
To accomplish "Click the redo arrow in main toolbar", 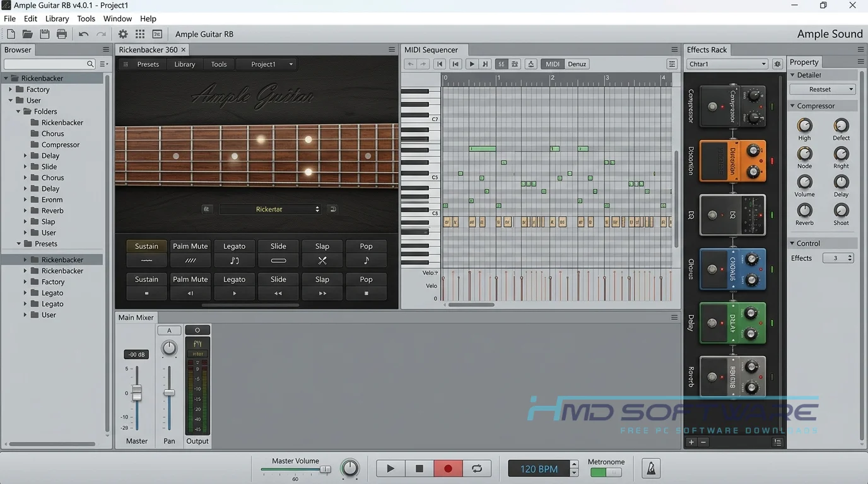I will (101, 34).
